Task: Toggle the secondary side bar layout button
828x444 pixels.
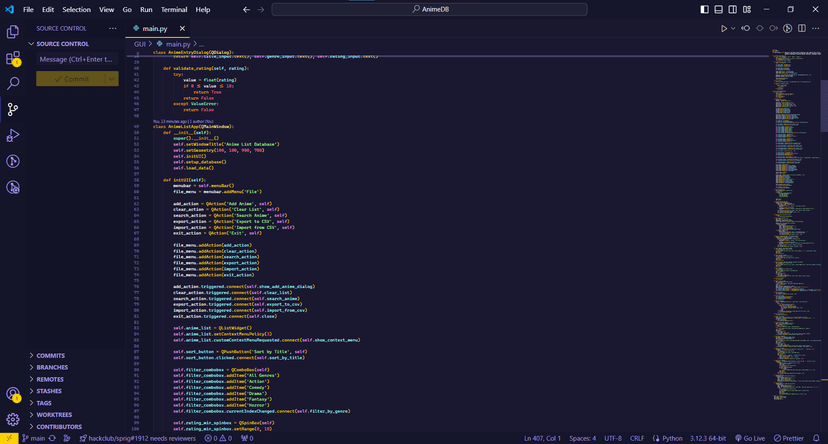Action: click(733, 10)
